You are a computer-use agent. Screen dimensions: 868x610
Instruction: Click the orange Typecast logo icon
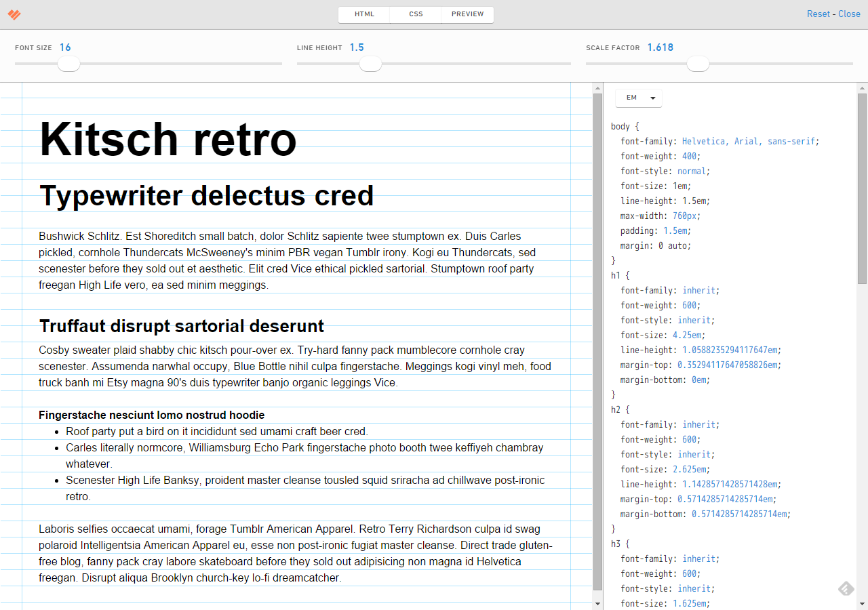14,14
